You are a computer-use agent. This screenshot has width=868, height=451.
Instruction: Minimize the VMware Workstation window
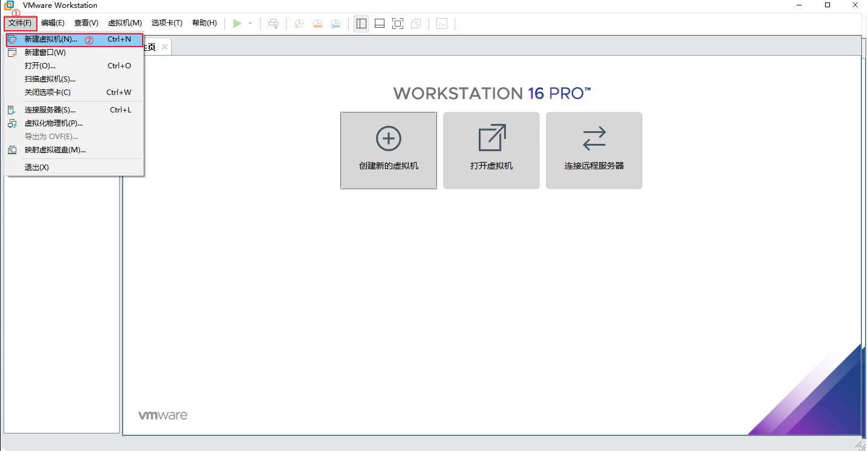(x=800, y=5)
